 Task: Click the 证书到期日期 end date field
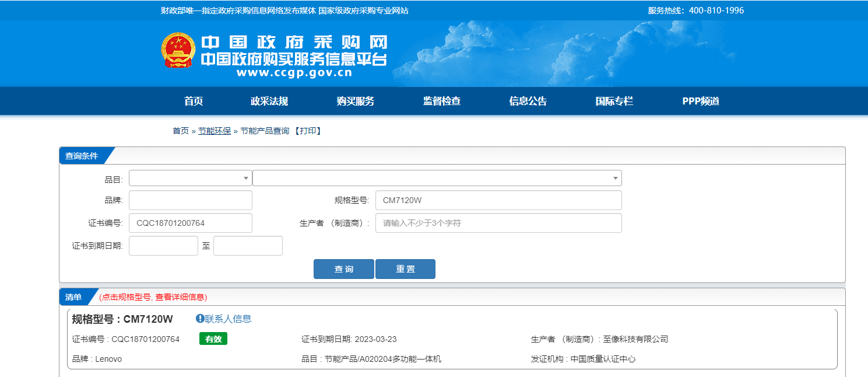(x=248, y=246)
